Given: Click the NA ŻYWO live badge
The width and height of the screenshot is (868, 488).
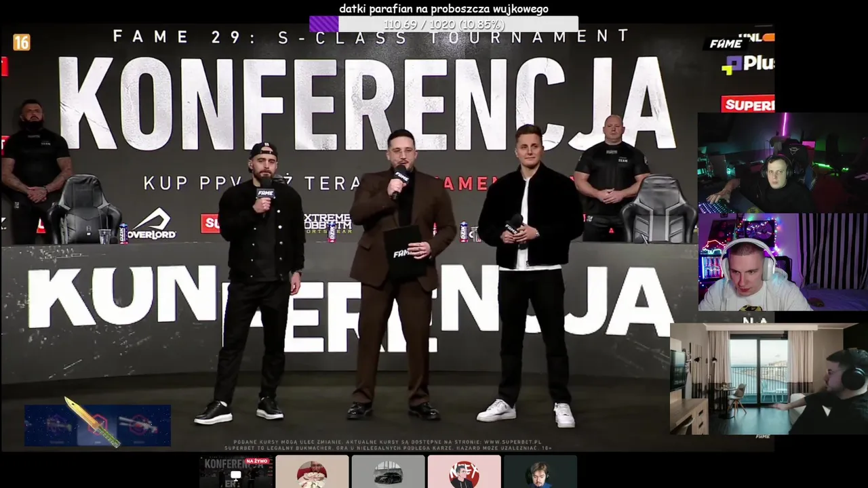Looking at the screenshot, I should click(x=257, y=461).
